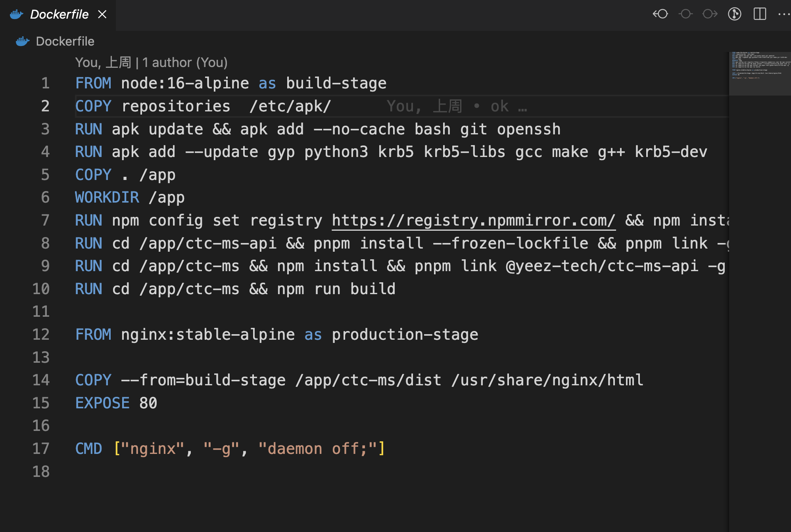Screen dimensions: 791x532
Task: Click 'FROM' keyword on node:16-alpine line
Action: pyautogui.click(x=93, y=83)
